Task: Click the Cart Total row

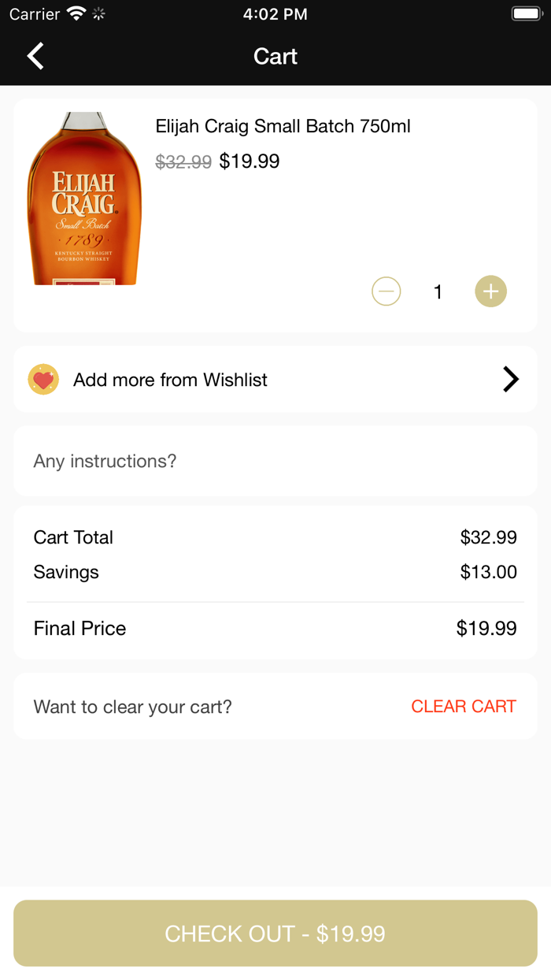Action: click(x=275, y=537)
